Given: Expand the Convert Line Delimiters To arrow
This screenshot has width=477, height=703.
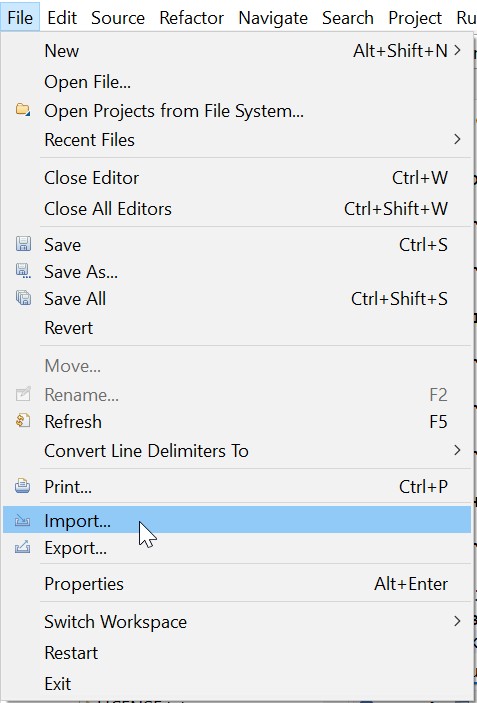Looking at the screenshot, I should click(x=457, y=450).
